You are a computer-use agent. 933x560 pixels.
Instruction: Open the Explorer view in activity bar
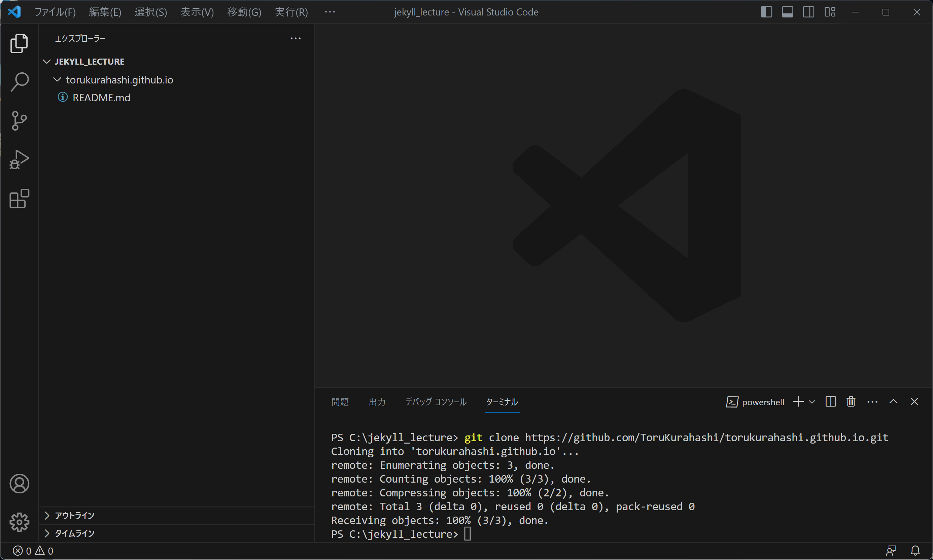19,43
